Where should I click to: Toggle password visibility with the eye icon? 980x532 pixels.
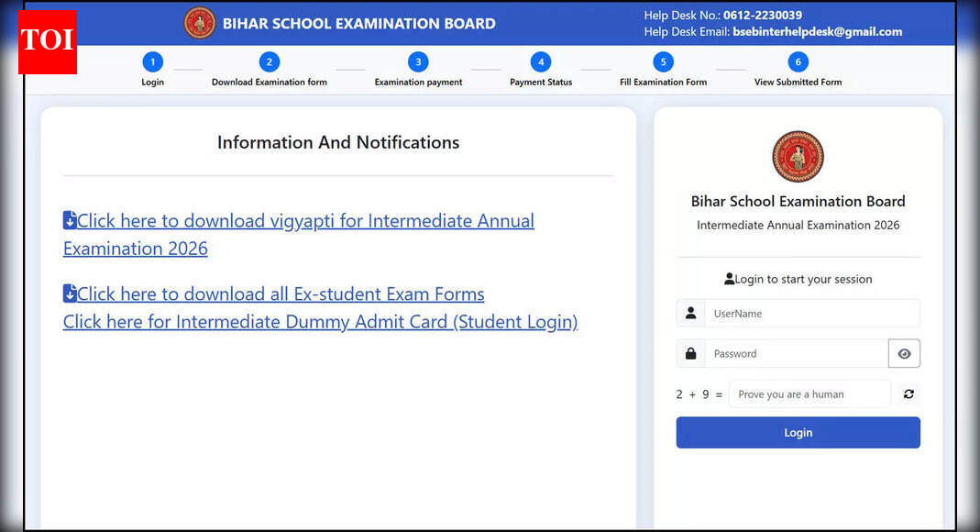[x=904, y=353]
